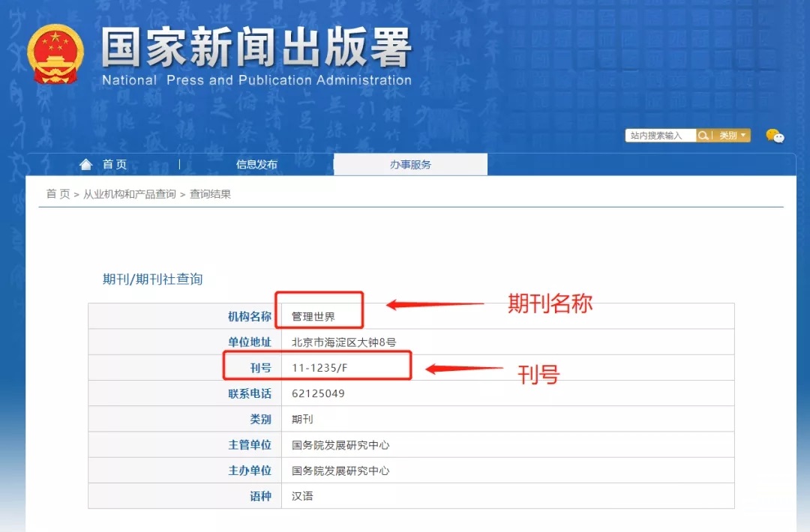Click the English title National Press and Publication Administration
Image resolution: width=810 pixels, height=532 pixels.
(x=256, y=80)
